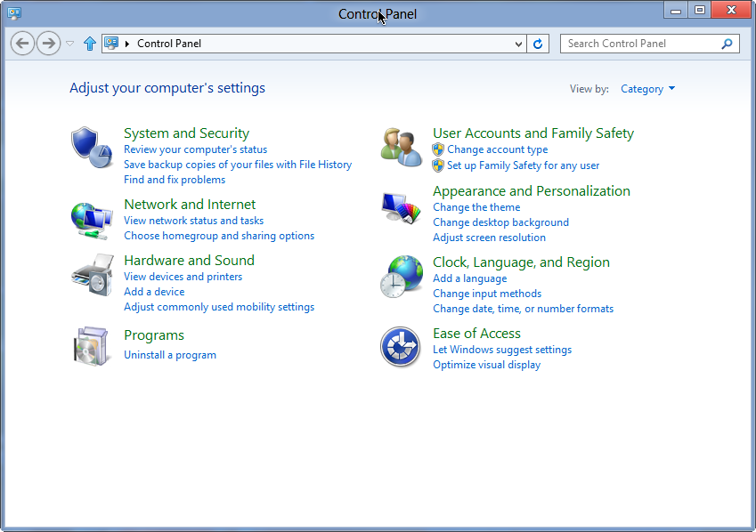The width and height of the screenshot is (756, 532).
Task: Click Find and fix problems
Action: (x=175, y=180)
